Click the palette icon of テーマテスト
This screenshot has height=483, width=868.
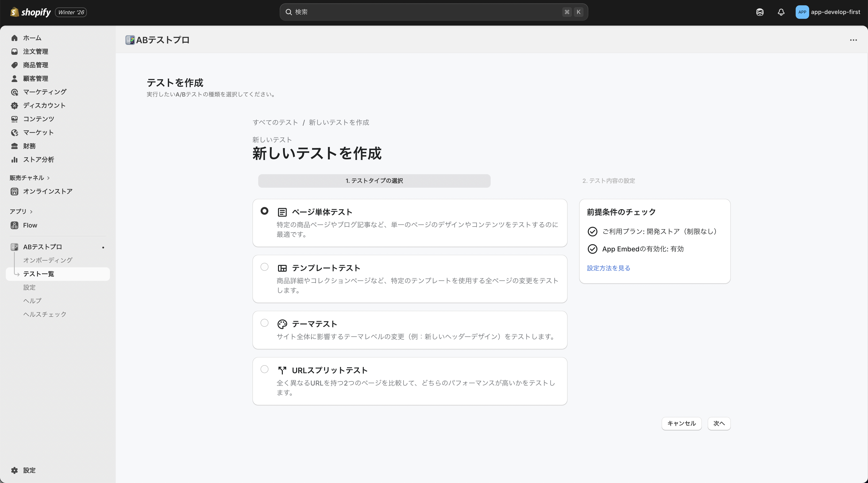coord(282,324)
